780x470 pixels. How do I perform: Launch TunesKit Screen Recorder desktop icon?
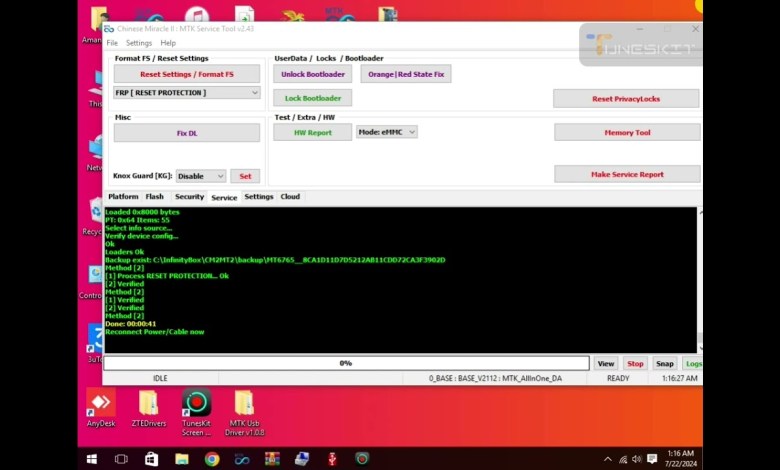click(x=196, y=403)
